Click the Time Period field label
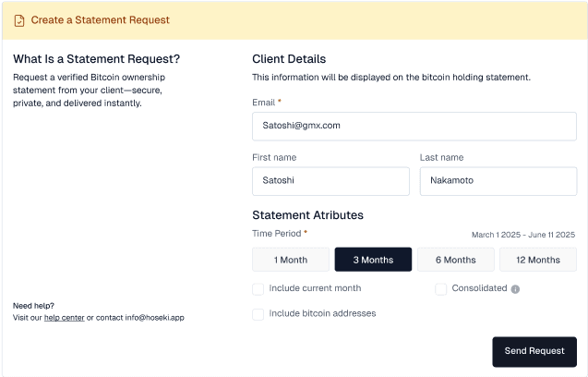Viewport: 588px width, 377px height. (277, 234)
